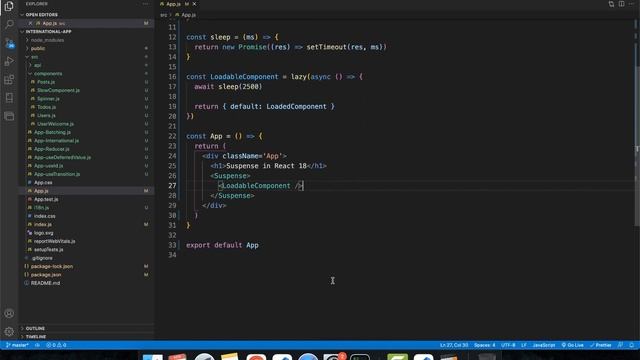640x360 pixels.
Task: Click the Explorer more actions ellipsis
Action: pyautogui.click(x=145, y=4)
